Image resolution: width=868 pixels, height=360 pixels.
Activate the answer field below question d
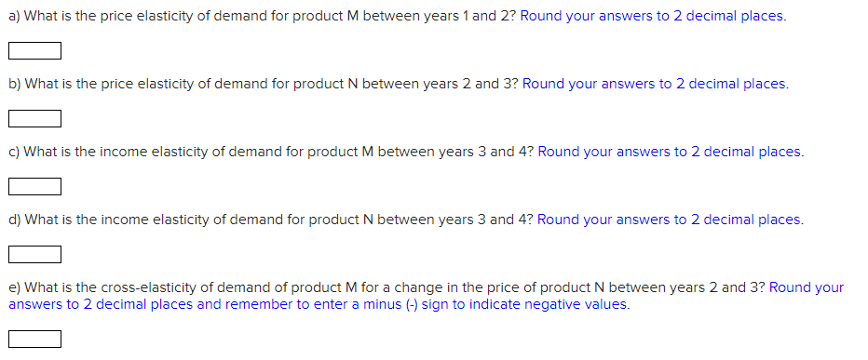coord(34,254)
